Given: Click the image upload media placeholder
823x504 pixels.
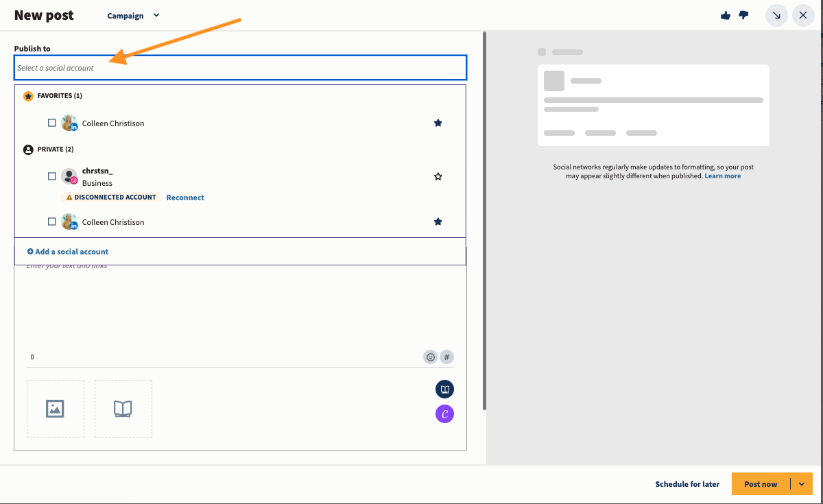Looking at the screenshot, I should click(x=55, y=409).
